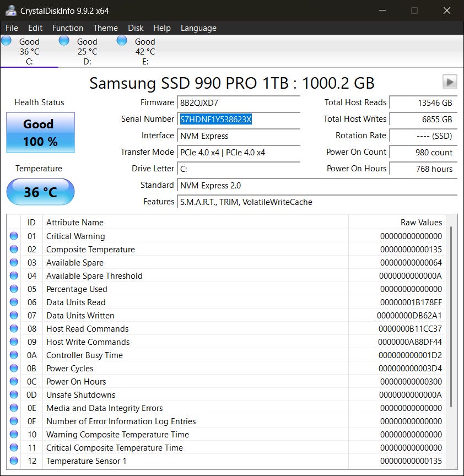This screenshot has width=464, height=476.
Task: Open the Help menu
Action: [162, 28]
